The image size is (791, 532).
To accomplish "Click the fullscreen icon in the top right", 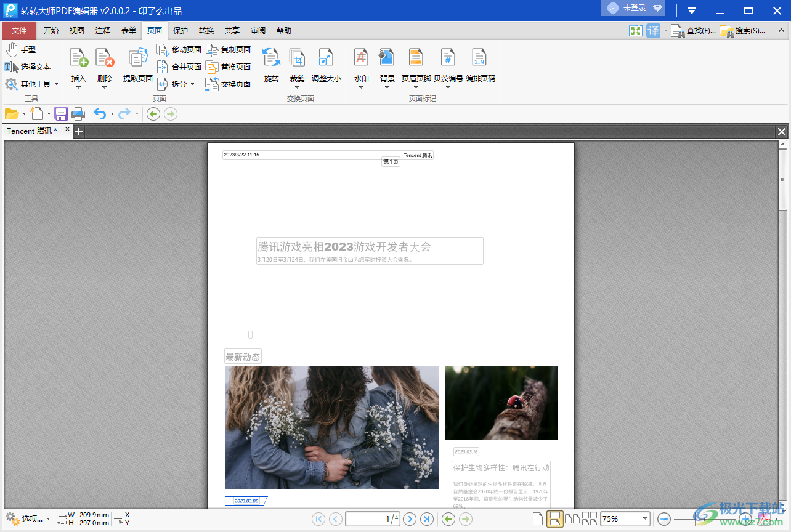I will click(636, 30).
